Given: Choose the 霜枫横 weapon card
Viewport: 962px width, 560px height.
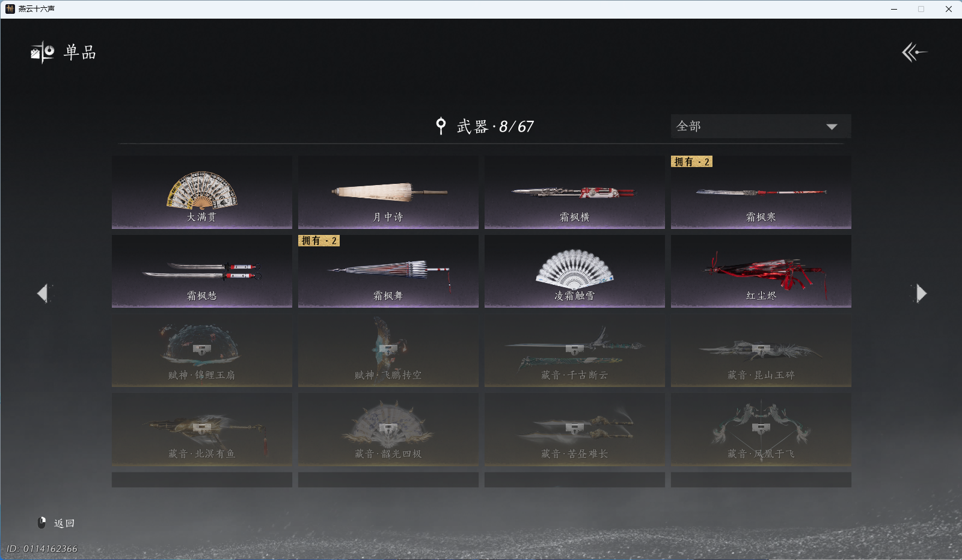Looking at the screenshot, I should click(575, 192).
